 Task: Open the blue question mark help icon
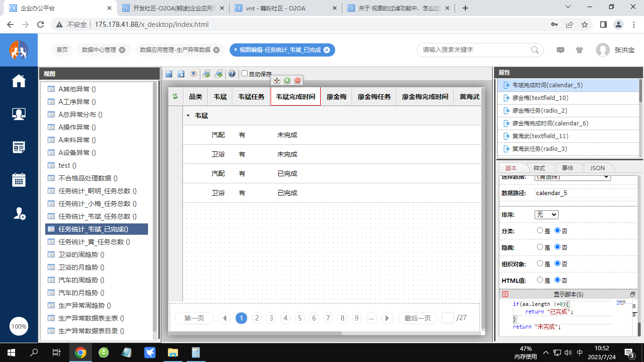pos(232,74)
